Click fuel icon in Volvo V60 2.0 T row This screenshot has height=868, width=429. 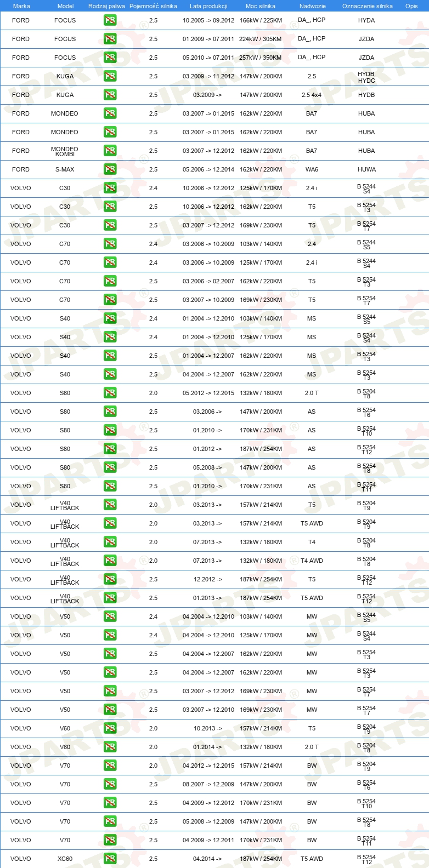(110, 747)
